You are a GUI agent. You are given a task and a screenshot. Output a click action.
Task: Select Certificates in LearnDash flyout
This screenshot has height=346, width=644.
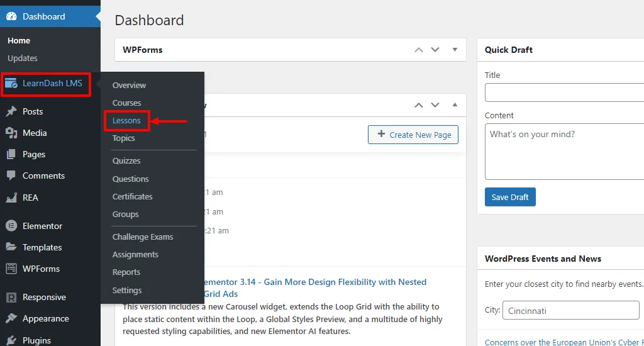(x=132, y=196)
